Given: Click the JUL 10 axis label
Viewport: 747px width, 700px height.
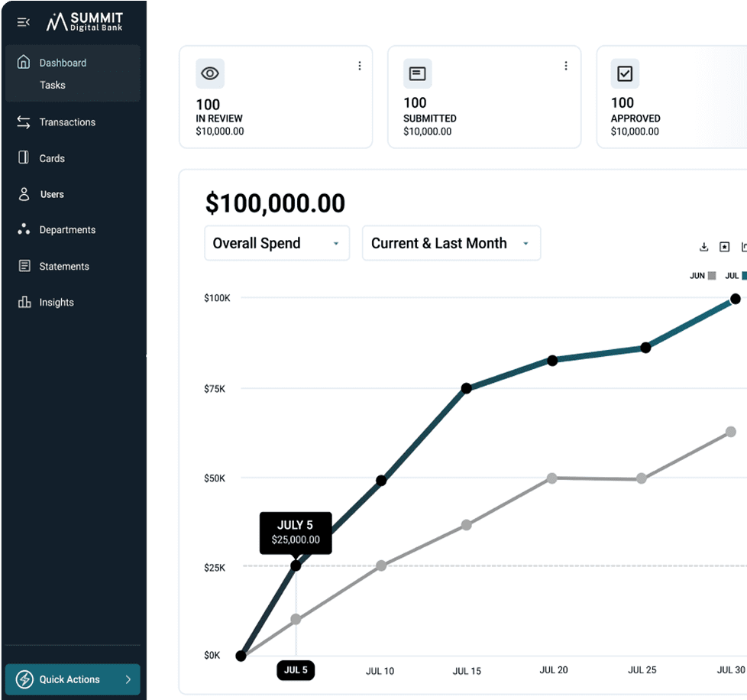Looking at the screenshot, I should click(380, 671).
